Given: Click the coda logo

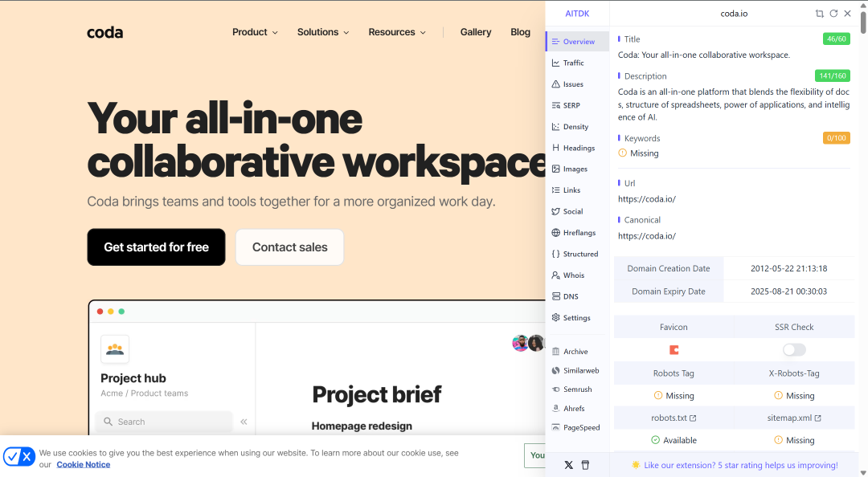Looking at the screenshot, I should (104, 33).
